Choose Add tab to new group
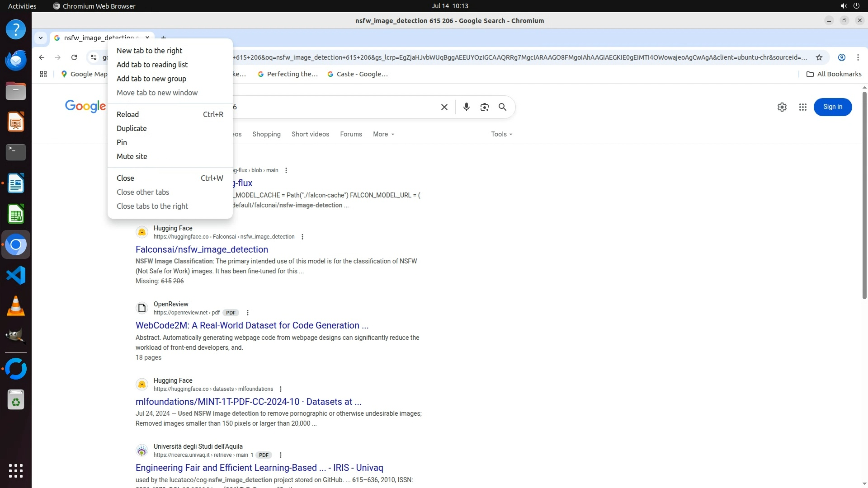Image resolution: width=868 pixels, height=488 pixels. pyautogui.click(x=151, y=79)
